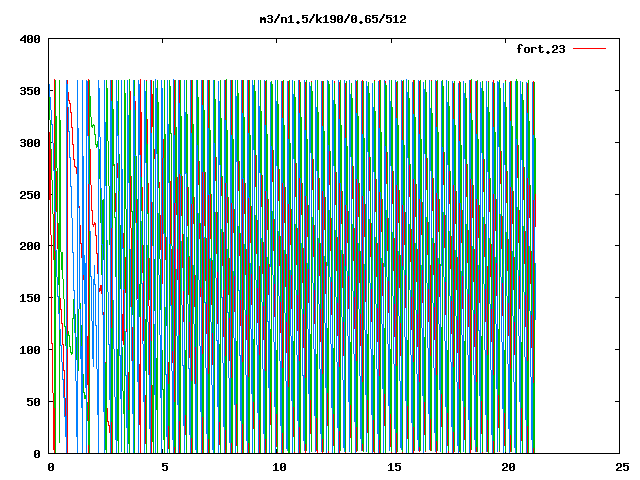
Task: Click x-axis label 25
Action: pos(622,467)
